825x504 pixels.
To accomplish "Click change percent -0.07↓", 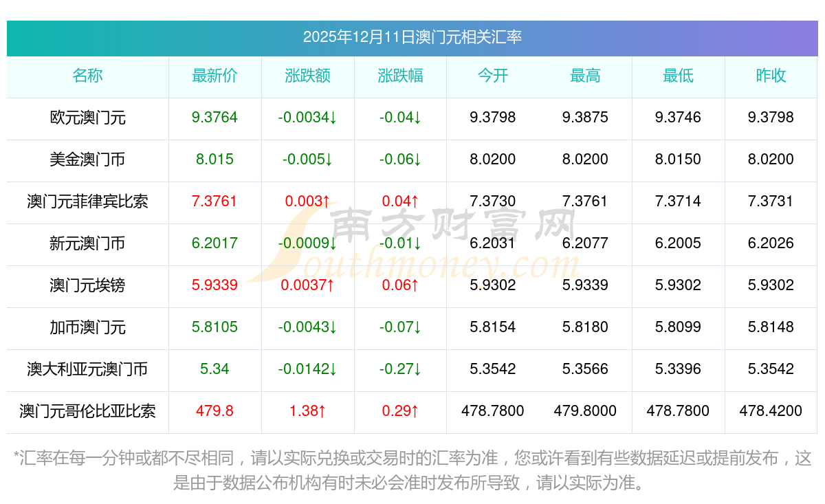I will [400, 327].
